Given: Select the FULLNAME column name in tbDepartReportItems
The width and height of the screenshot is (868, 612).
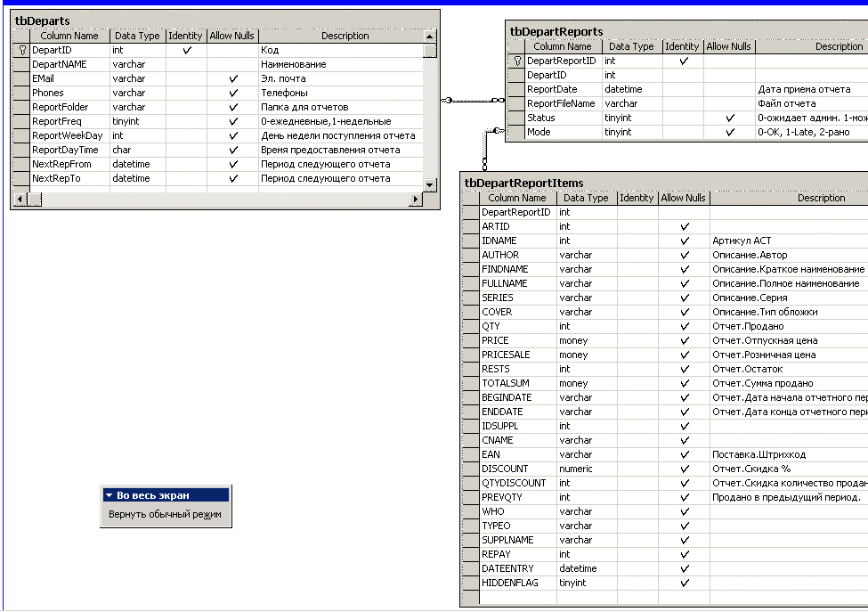Looking at the screenshot, I should coord(504,283).
